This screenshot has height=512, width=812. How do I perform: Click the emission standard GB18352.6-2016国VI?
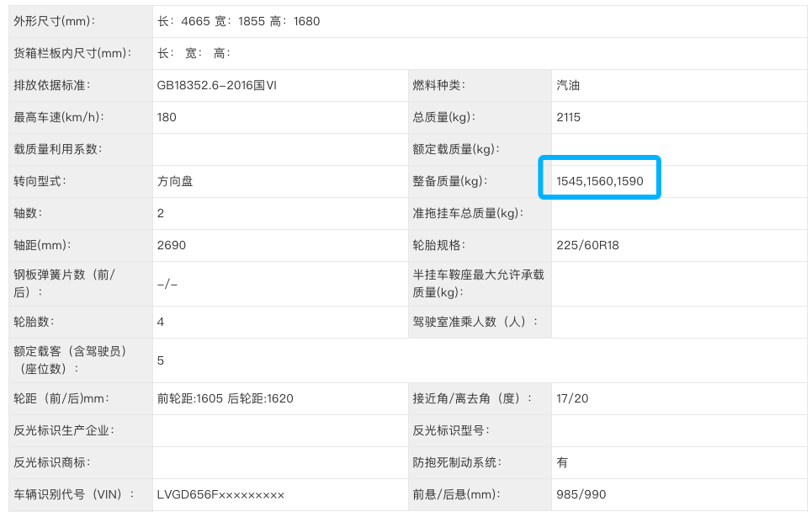[x=216, y=85]
